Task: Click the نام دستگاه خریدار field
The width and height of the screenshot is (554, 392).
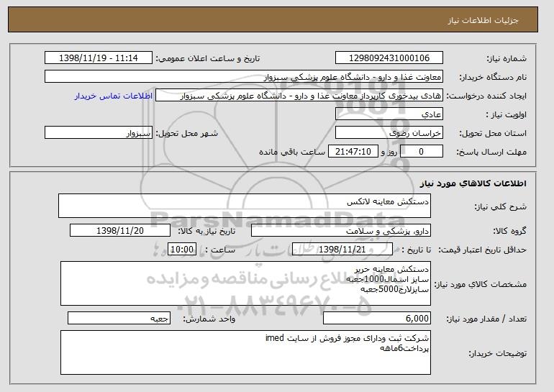Action: pyautogui.click(x=244, y=77)
